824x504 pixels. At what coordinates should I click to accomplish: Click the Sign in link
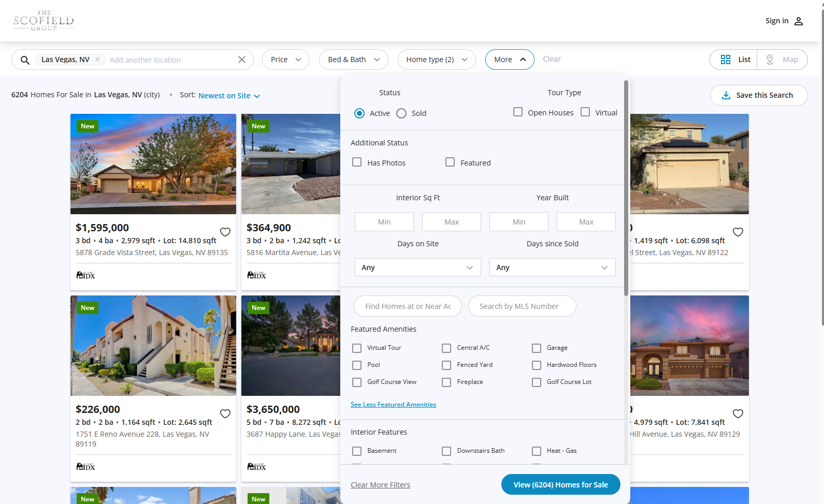click(x=777, y=21)
